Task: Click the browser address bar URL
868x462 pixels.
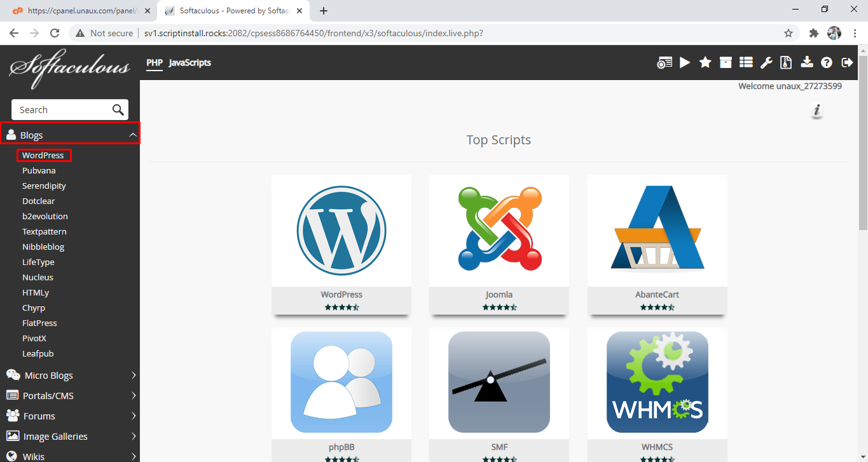Action: click(x=313, y=33)
